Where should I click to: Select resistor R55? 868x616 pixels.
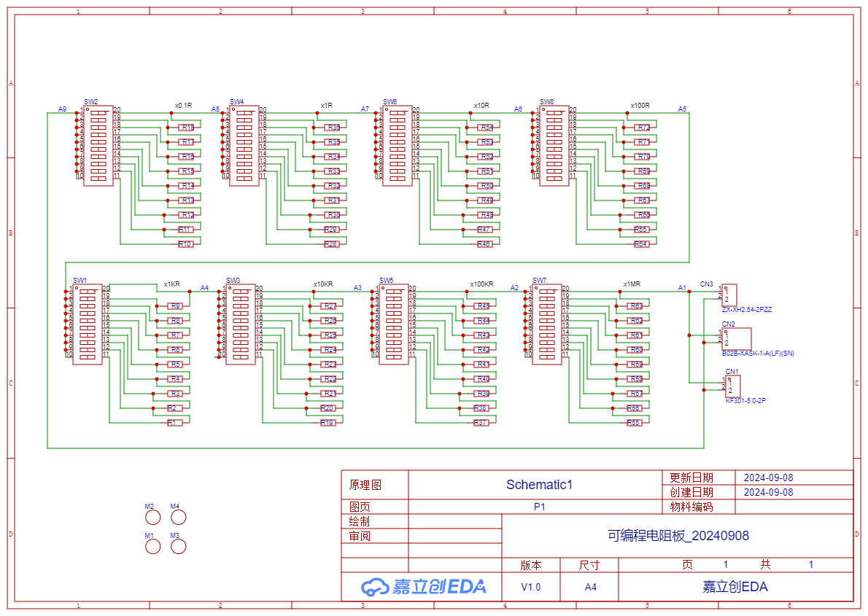(633, 423)
